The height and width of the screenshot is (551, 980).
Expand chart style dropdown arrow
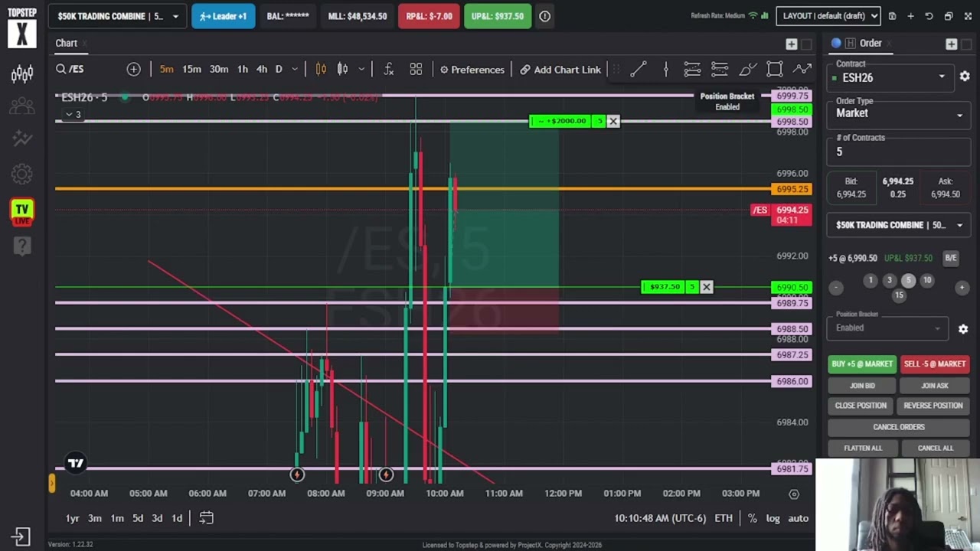361,70
